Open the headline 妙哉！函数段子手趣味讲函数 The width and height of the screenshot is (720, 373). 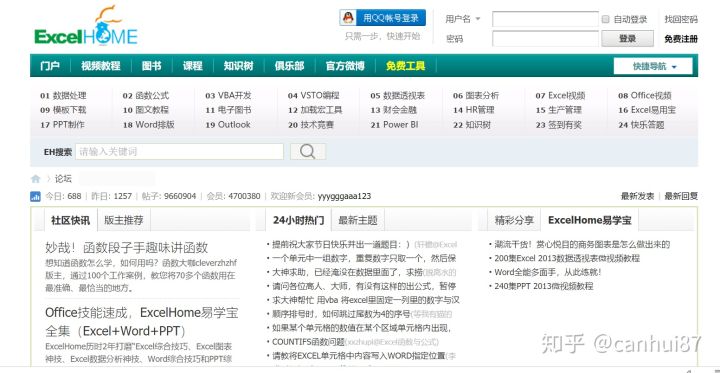pos(127,248)
